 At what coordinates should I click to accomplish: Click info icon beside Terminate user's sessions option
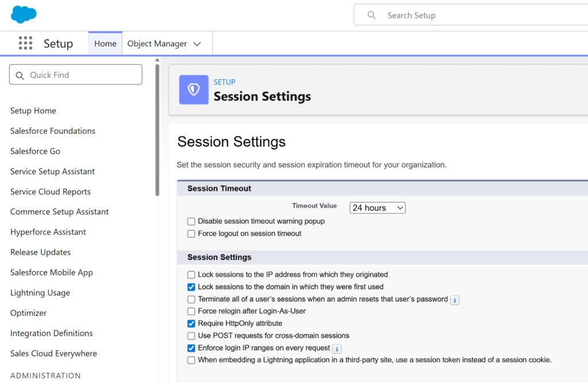point(454,300)
